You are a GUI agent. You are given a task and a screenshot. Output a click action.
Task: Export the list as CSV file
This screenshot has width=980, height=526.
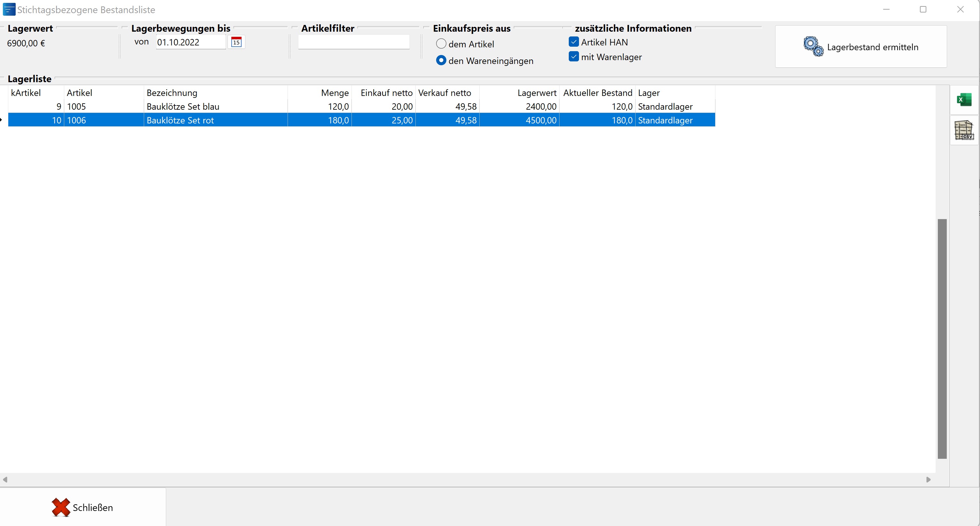pos(964,130)
